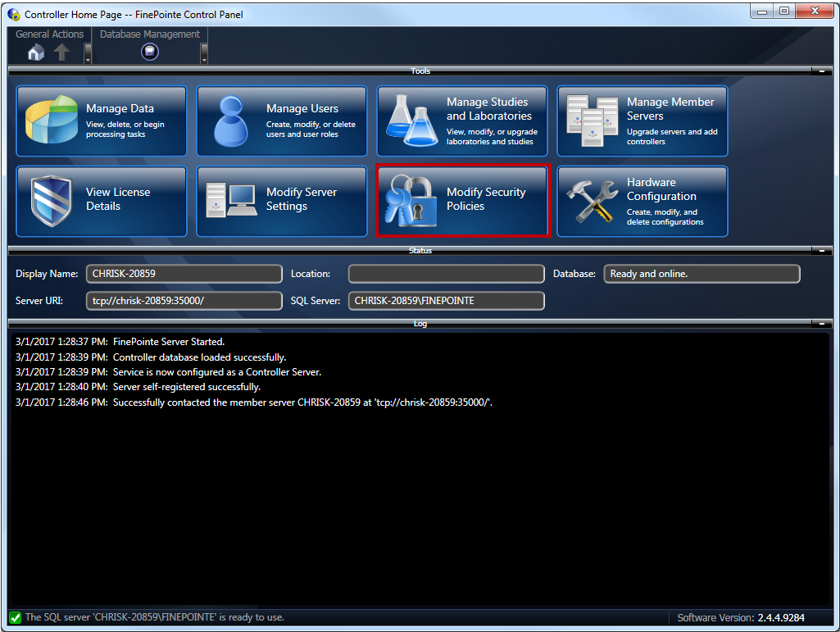Minimize the FinePointe Control Panel window

tap(761, 11)
